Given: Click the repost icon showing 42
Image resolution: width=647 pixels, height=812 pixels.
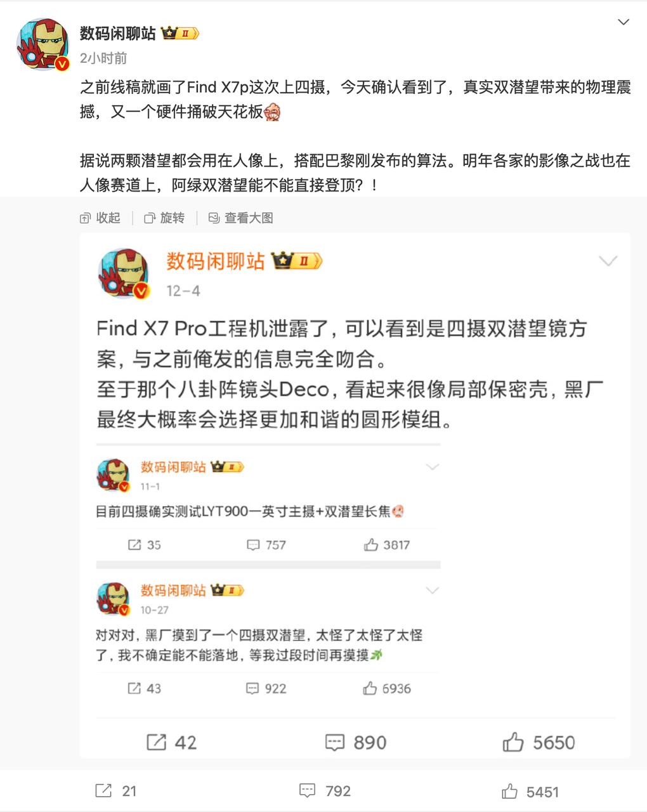Looking at the screenshot, I should (156, 742).
